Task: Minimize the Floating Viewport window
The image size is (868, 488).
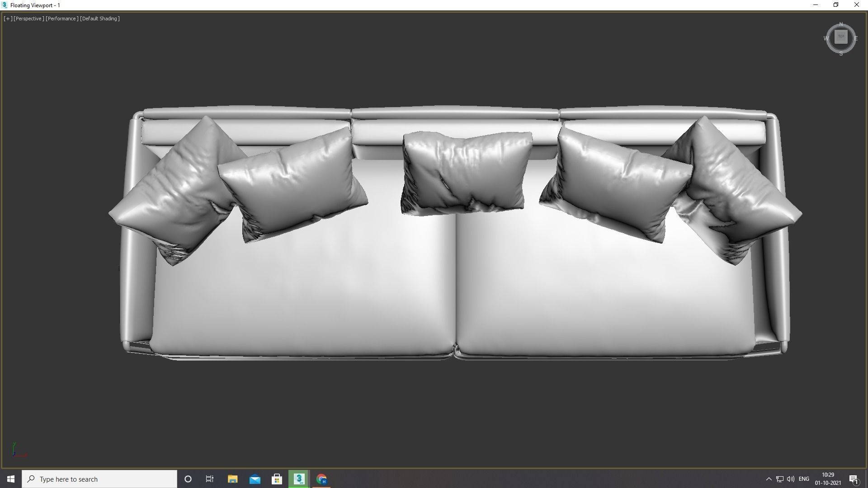Action: click(816, 5)
